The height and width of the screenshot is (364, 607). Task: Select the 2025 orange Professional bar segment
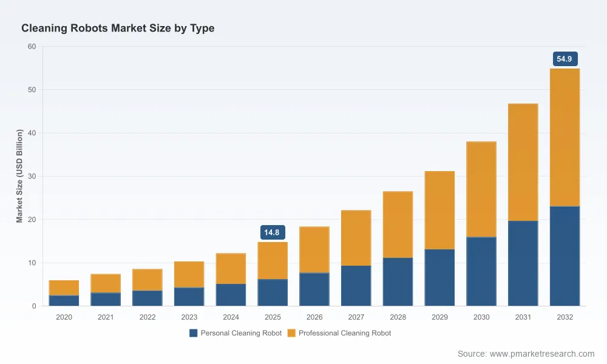click(273, 261)
